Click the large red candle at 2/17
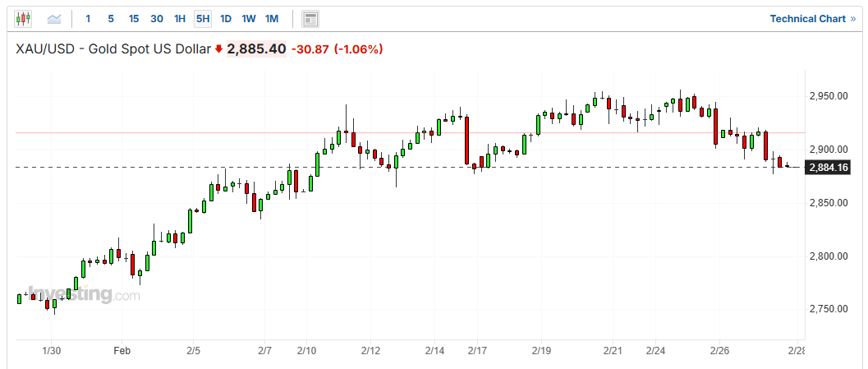The image size is (868, 369). (467, 141)
